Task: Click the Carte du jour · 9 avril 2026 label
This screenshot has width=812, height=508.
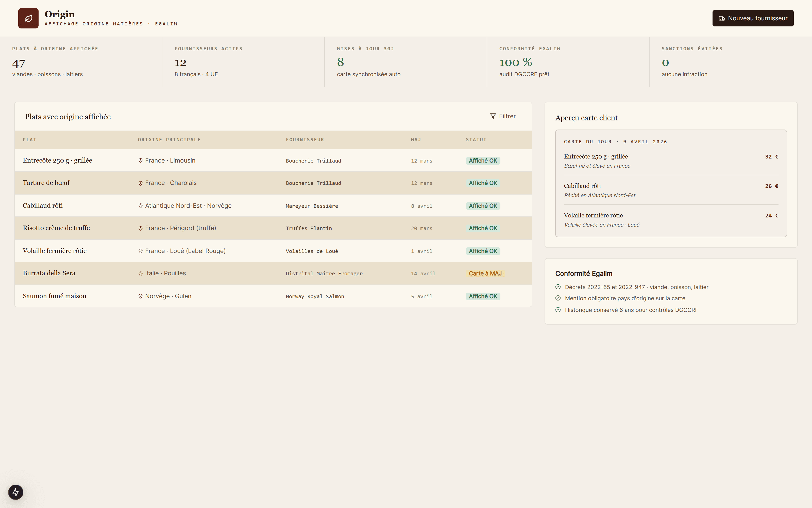Action: tap(615, 142)
